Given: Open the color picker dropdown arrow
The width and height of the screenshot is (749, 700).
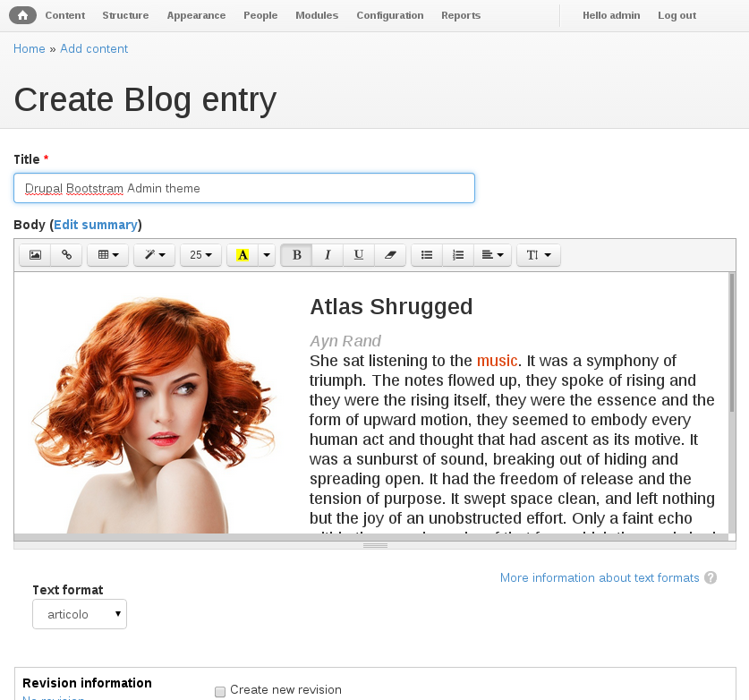Looking at the screenshot, I should (x=267, y=255).
